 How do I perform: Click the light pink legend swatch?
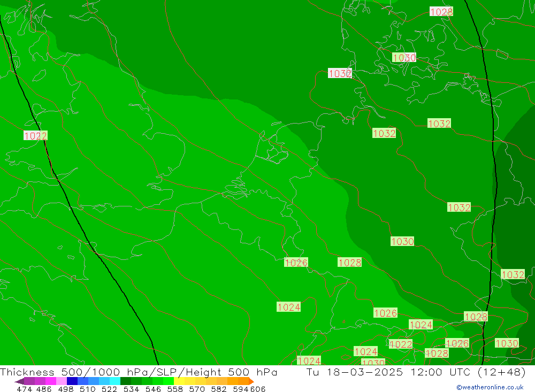[x=62, y=381]
